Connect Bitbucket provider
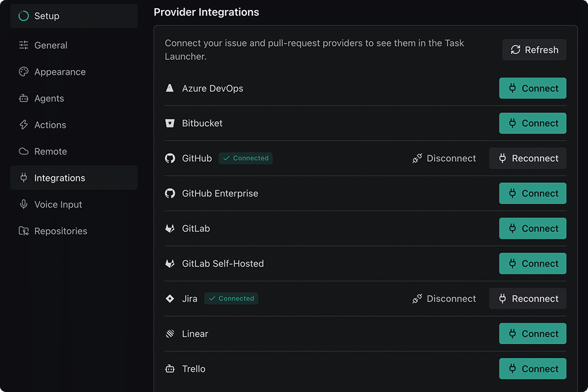The image size is (588, 392). (533, 123)
